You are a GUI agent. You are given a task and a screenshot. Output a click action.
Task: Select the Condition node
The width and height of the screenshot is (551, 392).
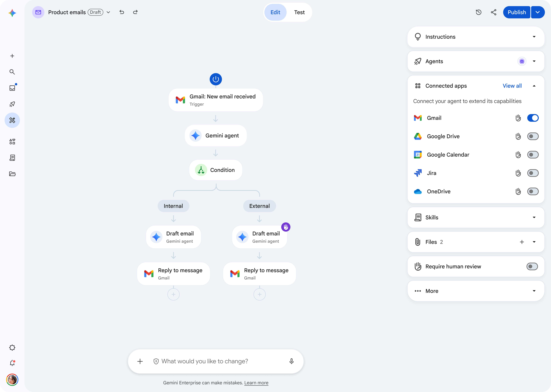pyautogui.click(x=216, y=170)
